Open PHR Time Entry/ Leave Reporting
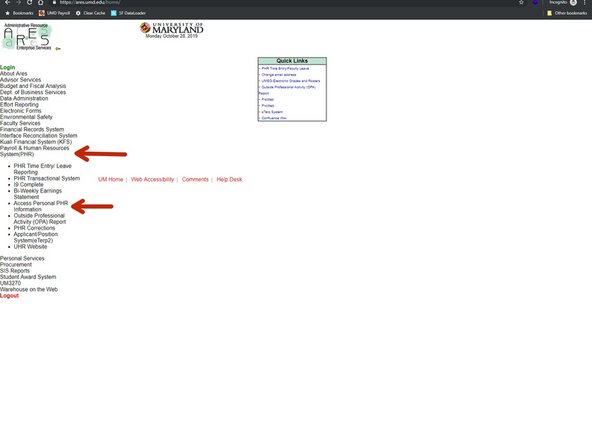This screenshot has height=444, width=592. pyautogui.click(x=43, y=169)
